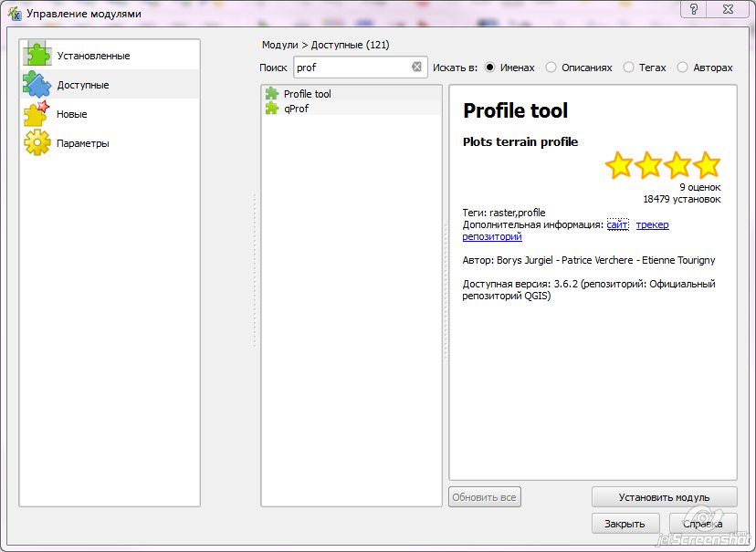Click the Справка button
Viewport: 756px width, 552px height.
point(703,524)
